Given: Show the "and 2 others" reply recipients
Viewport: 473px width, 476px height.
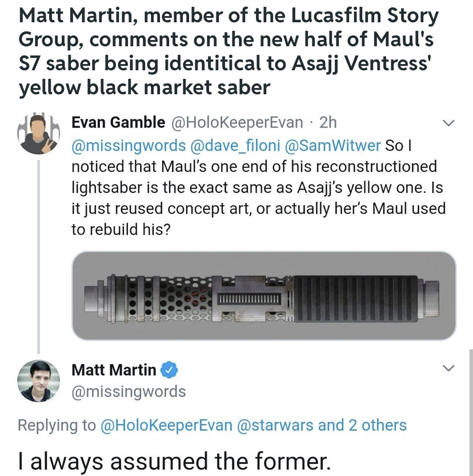Looking at the screenshot, I should [362, 425].
